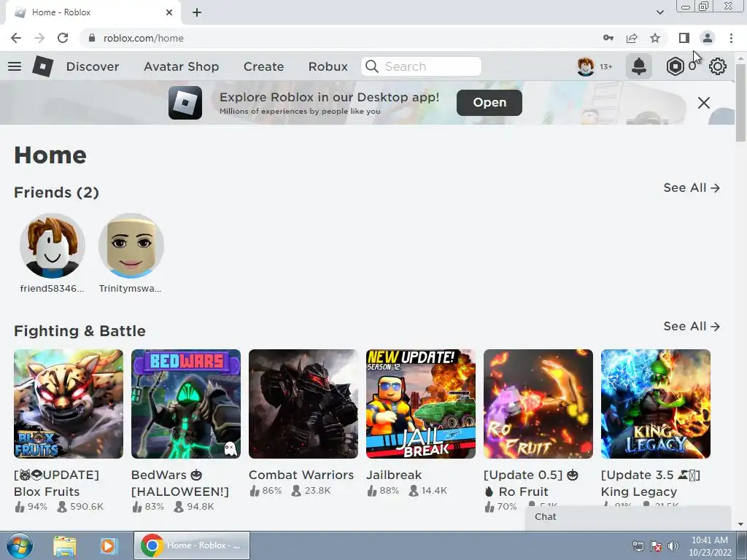Viewport: 747px width, 560px height.
Task: Open the volume control in system tray
Action: coord(673,546)
